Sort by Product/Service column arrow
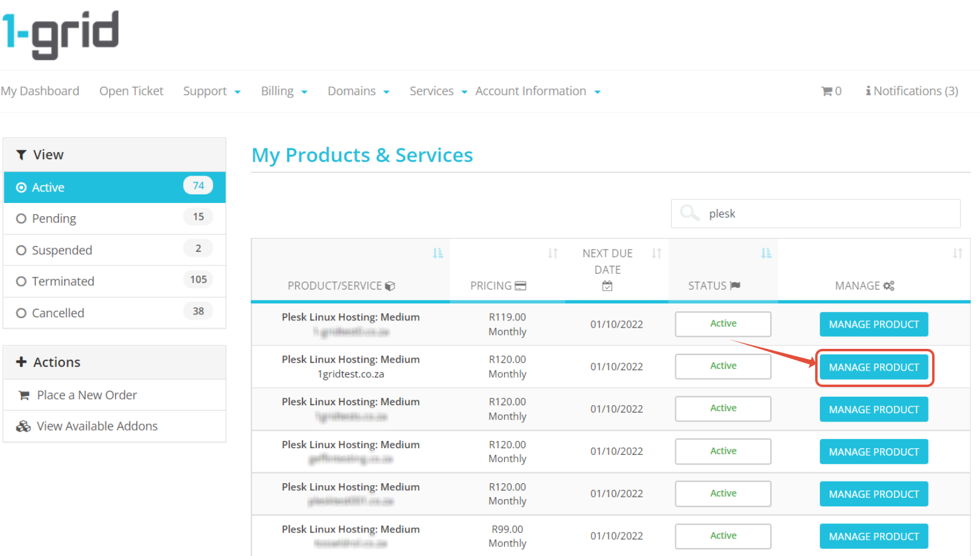This screenshot has height=556, width=980. (438, 253)
